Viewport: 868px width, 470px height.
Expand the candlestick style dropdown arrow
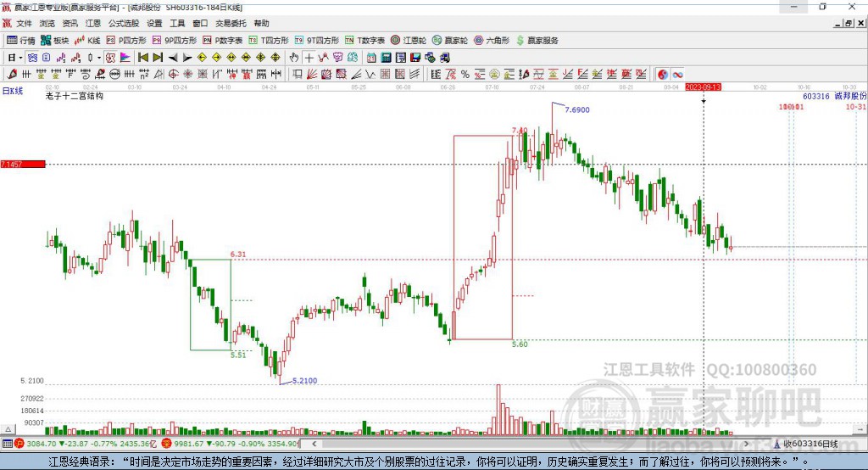pyautogui.click(x=99, y=58)
